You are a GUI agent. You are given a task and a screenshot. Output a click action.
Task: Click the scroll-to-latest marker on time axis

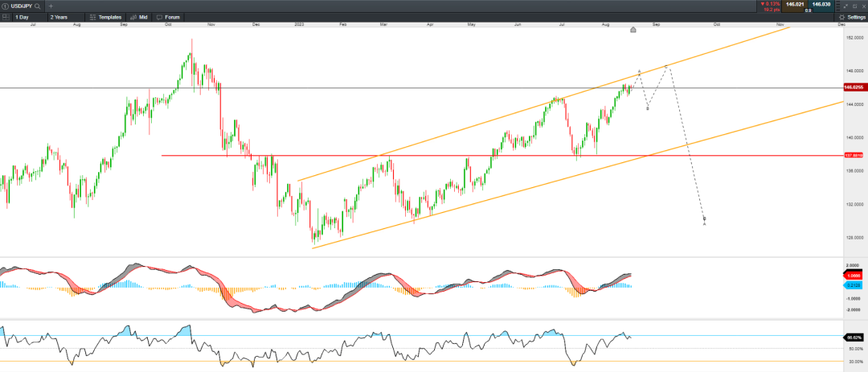pyautogui.click(x=633, y=30)
